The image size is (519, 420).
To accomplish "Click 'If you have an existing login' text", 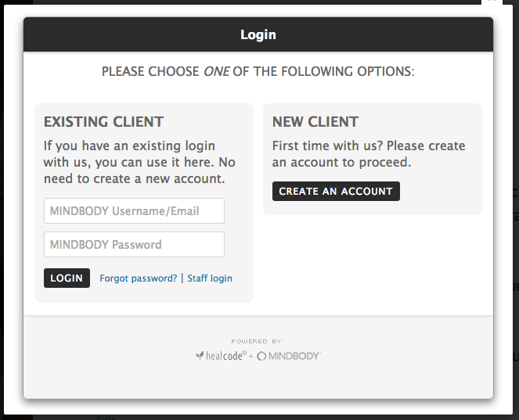I will point(129,145).
